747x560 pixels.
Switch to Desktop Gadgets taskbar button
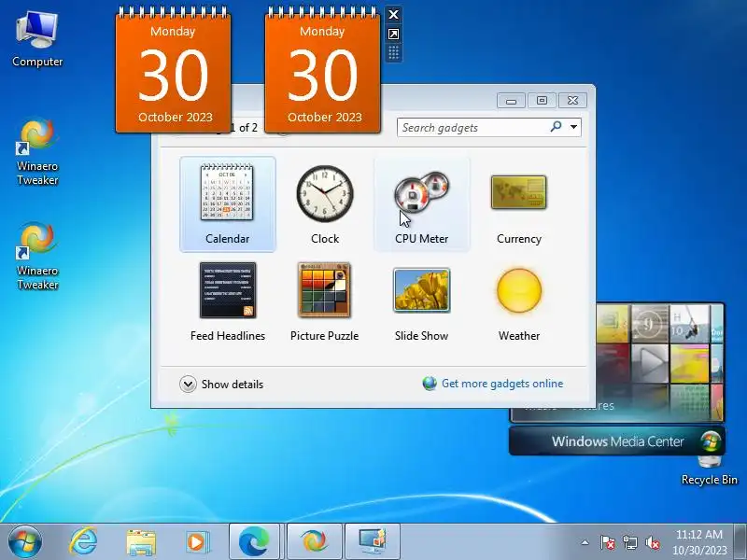coord(373,541)
